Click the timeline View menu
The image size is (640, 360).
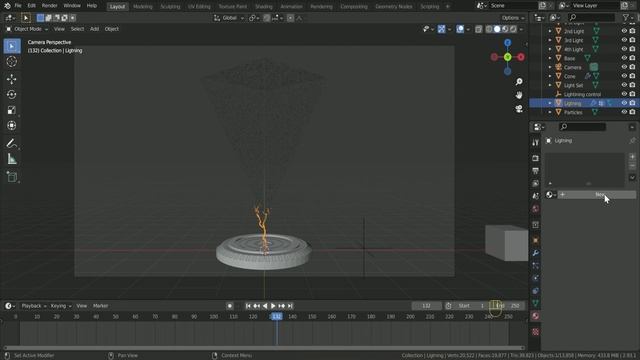82,306
